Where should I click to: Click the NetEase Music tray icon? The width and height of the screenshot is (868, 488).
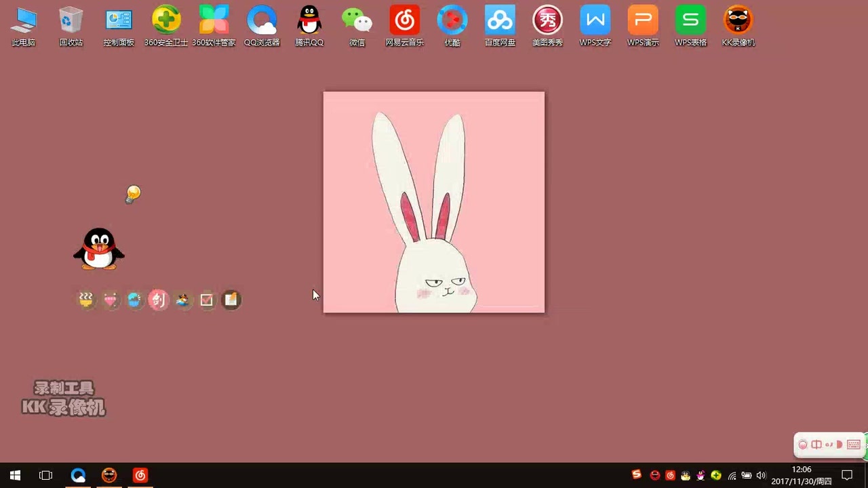670,475
